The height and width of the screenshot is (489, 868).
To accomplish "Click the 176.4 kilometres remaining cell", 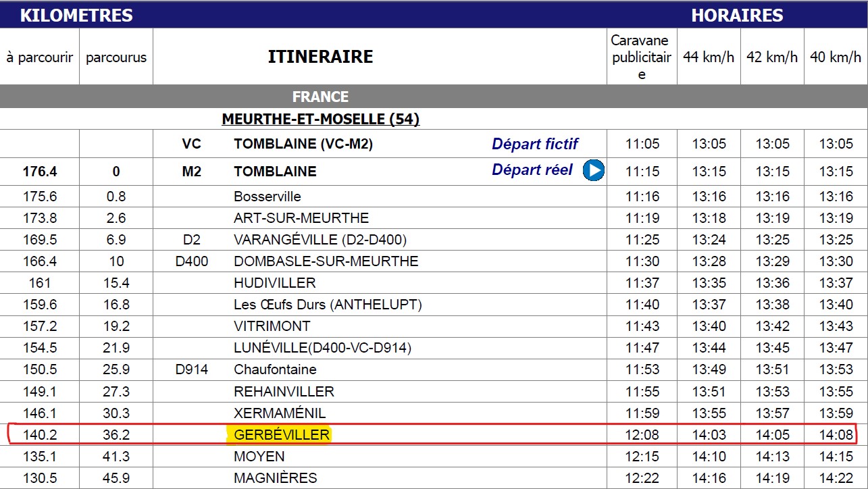I will [x=40, y=172].
